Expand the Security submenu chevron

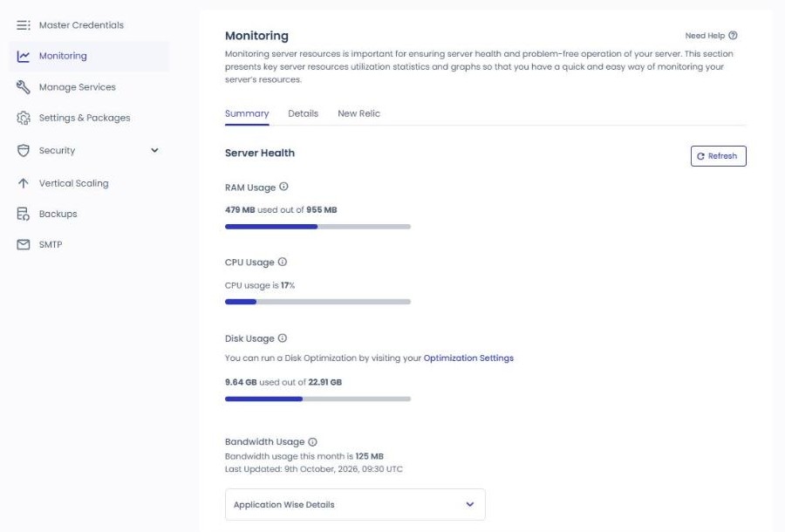(x=154, y=150)
